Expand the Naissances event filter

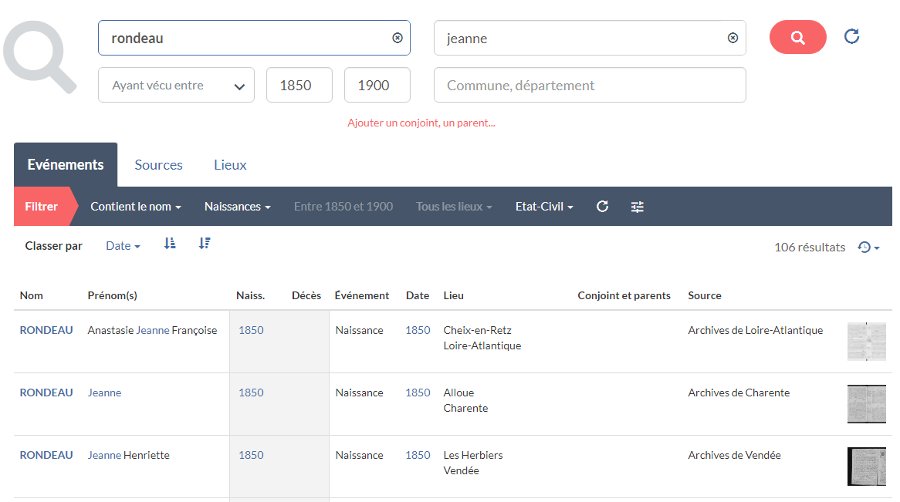(x=237, y=207)
